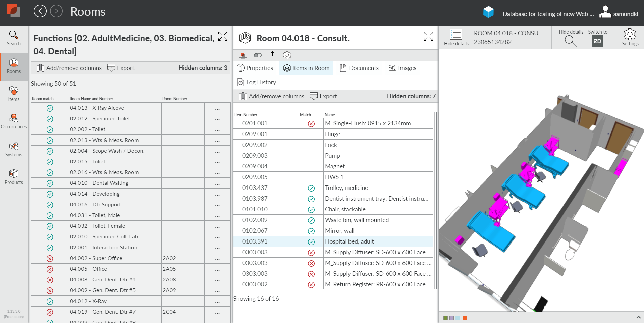Switch the viewer to 2D mode
Viewport: 644px width, 323px height.
597,41
